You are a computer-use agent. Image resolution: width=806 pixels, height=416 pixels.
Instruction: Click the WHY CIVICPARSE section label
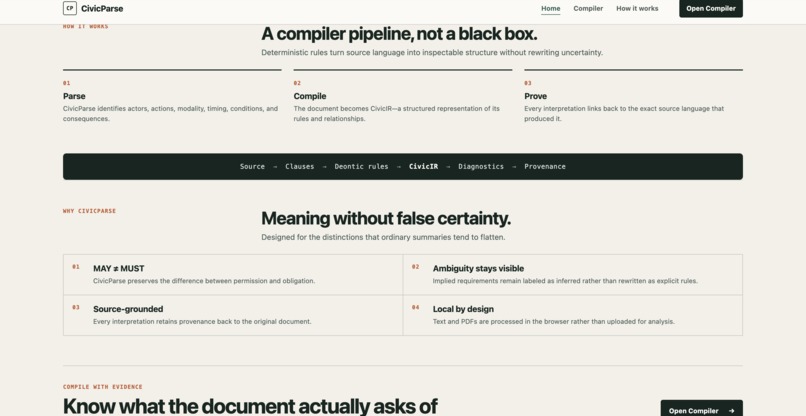click(x=89, y=211)
